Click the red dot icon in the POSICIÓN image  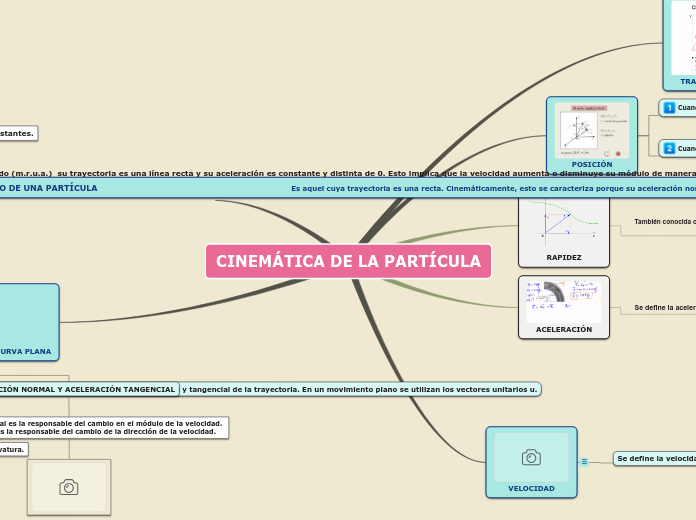click(618, 153)
